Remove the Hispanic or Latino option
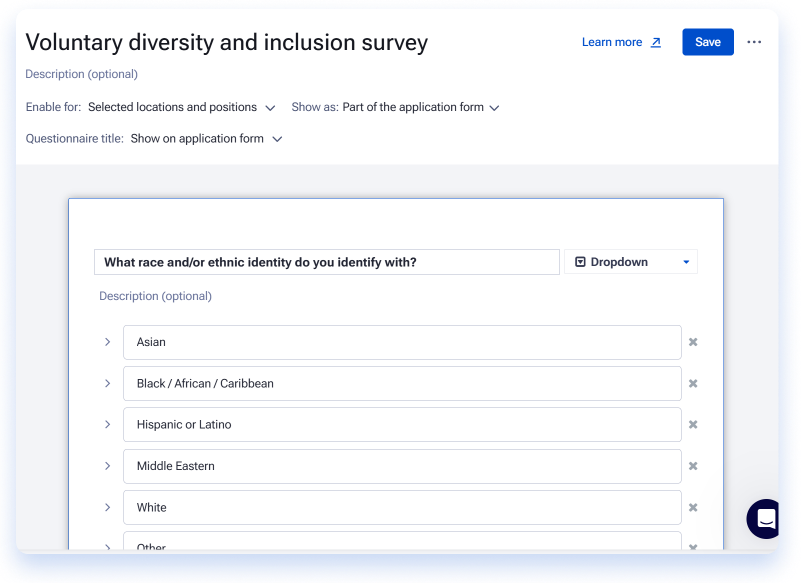This screenshot has width=801, height=583. [693, 425]
